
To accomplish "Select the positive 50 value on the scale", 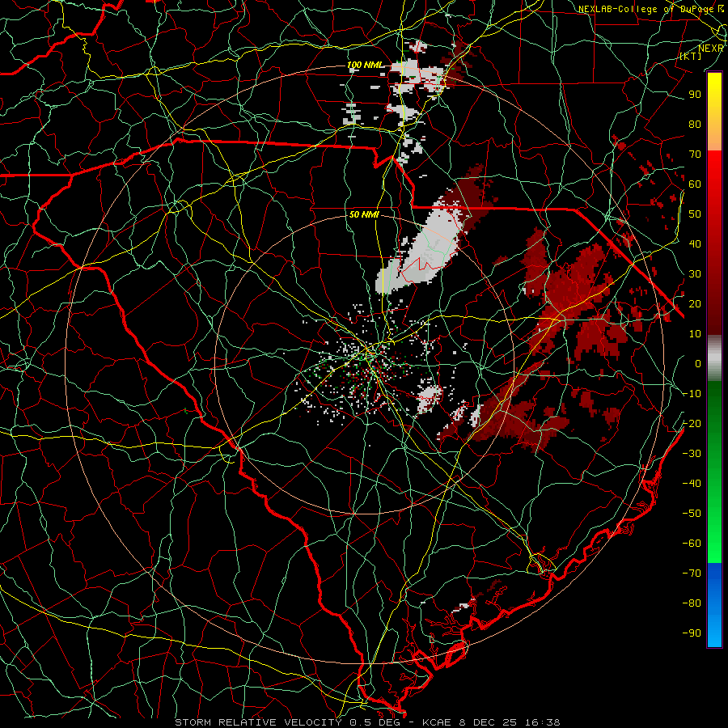I will pyautogui.click(x=695, y=214).
